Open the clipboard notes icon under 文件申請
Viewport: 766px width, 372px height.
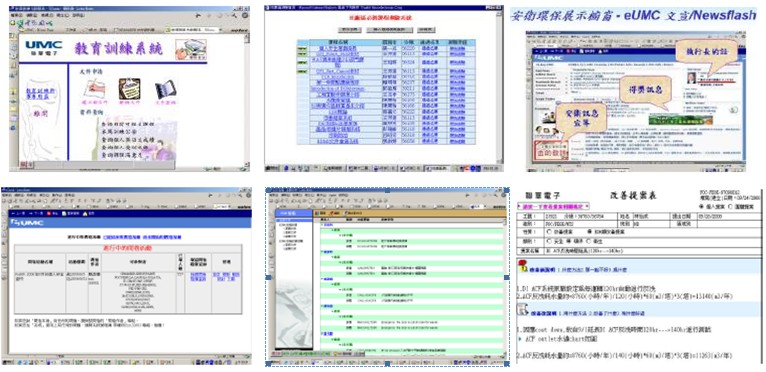(x=129, y=89)
